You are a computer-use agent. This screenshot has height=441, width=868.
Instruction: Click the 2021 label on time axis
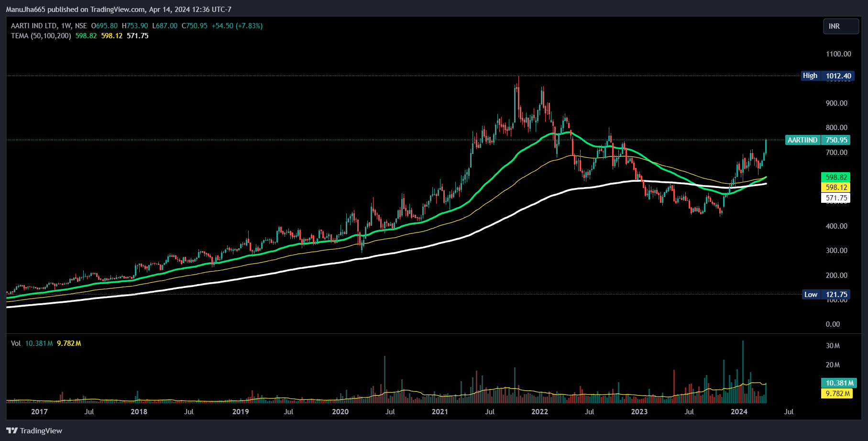tap(440, 412)
